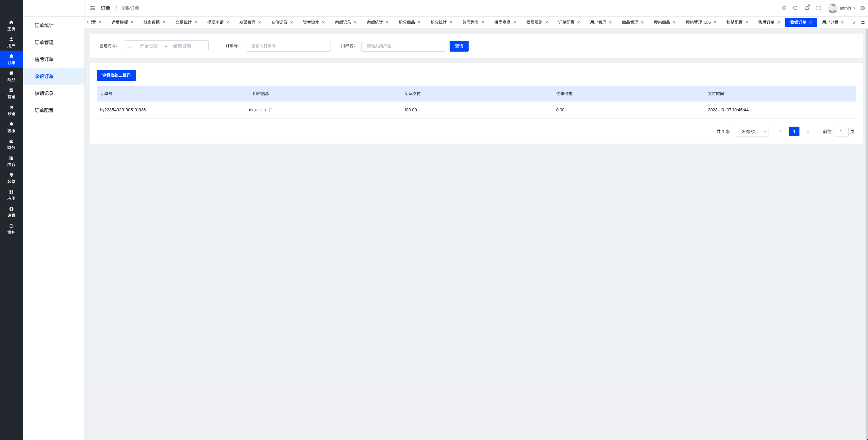The height and width of the screenshot is (440, 868).
Task: Open the 30条/页 page size dropdown
Action: click(x=752, y=132)
